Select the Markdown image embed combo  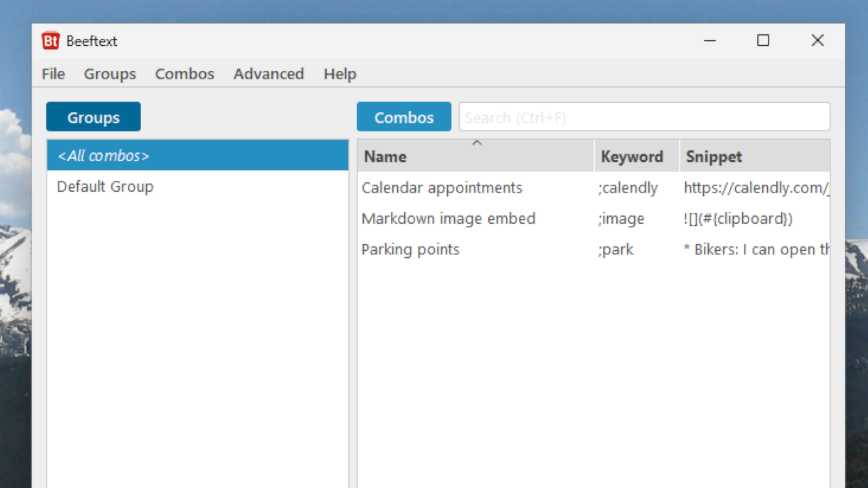pos(448,218)
